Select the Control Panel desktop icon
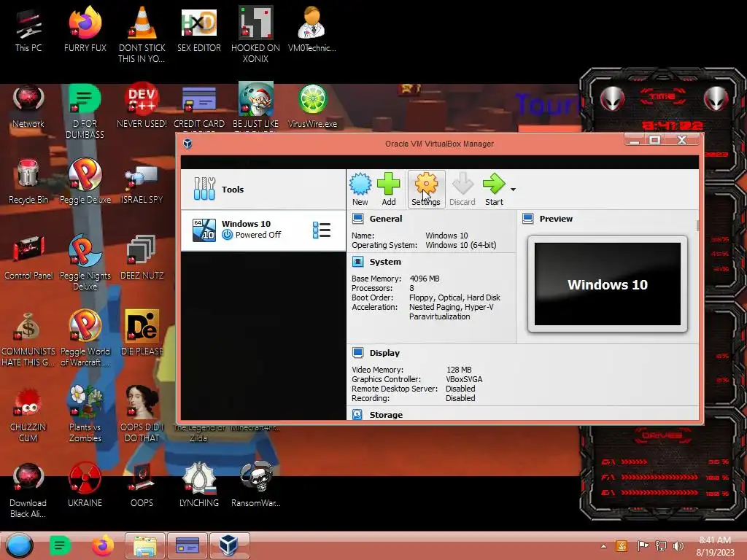 point(28,259)
